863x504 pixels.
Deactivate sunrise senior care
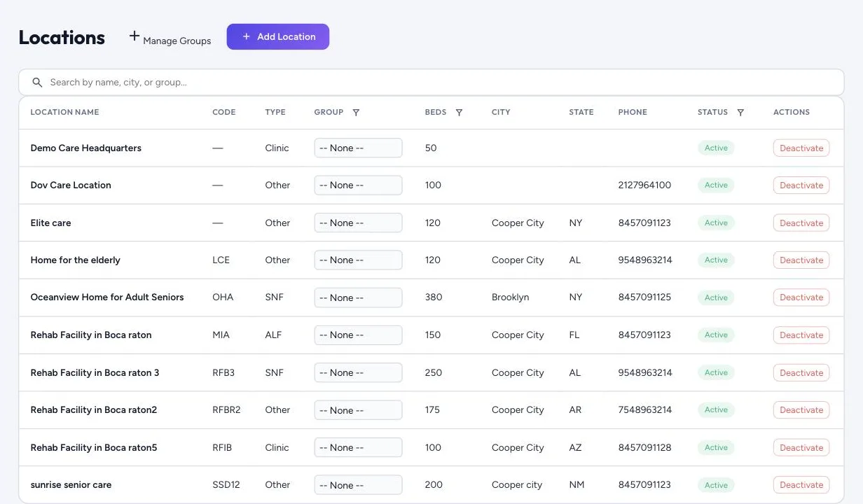[801, 485]
